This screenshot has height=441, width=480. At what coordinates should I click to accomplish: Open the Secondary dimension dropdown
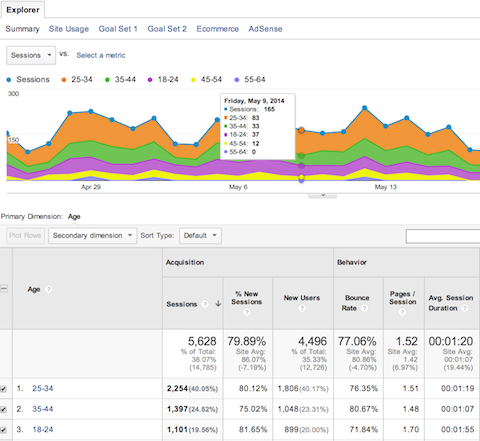(x=92, y=236)
